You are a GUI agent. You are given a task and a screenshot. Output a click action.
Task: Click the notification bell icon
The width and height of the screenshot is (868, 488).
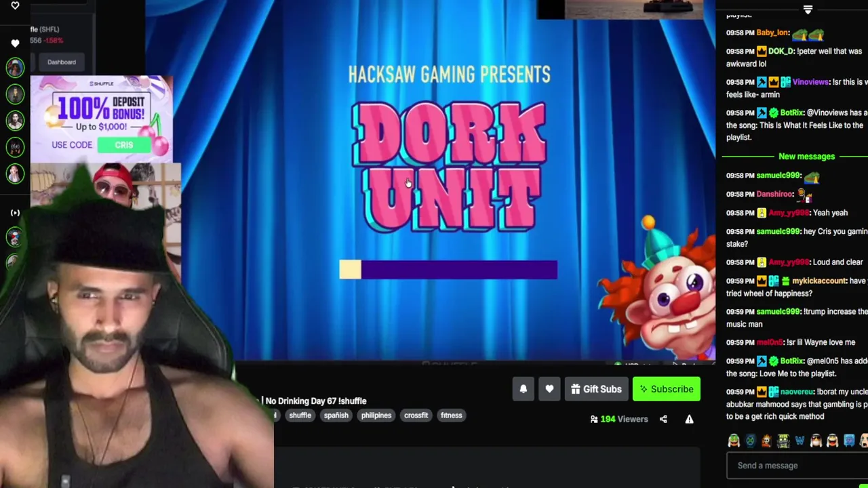coord(523,389)
